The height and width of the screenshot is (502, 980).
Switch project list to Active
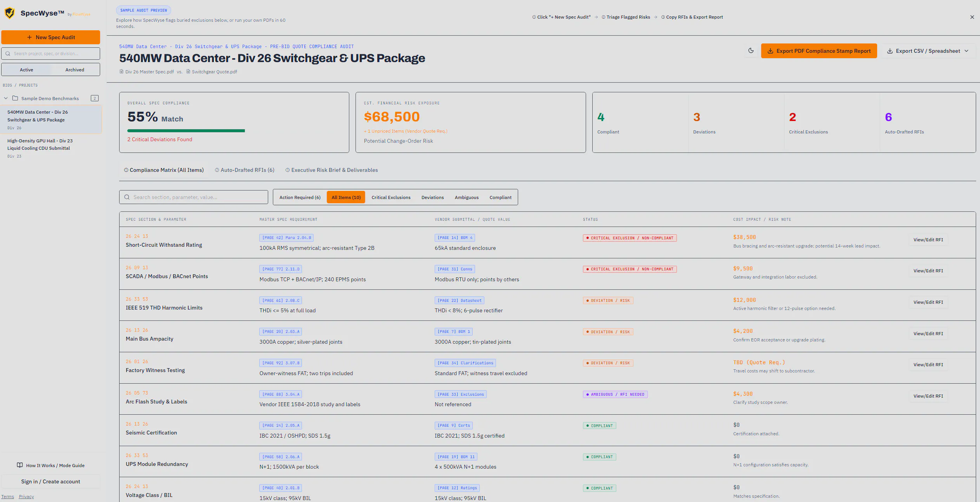click(26, 70)
